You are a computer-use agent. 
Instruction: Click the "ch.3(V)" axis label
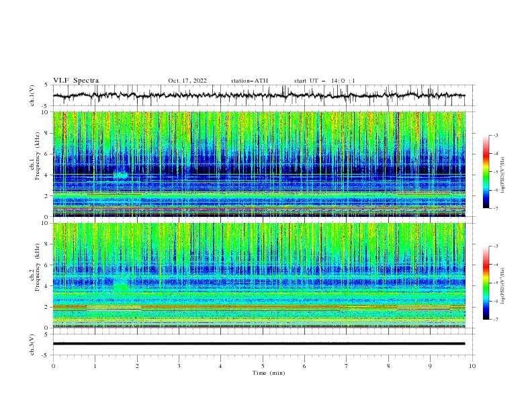pyautogui.click(x=32, y=345)
